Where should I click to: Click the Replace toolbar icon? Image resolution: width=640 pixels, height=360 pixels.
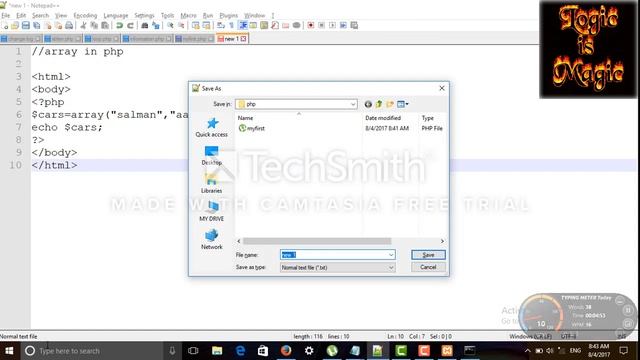pyautogui.click(x=156, y=25)
